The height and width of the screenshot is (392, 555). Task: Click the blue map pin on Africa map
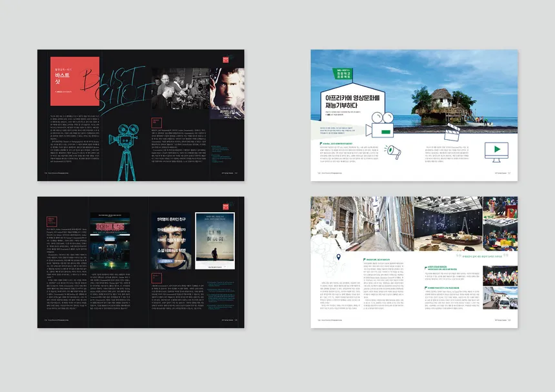coord(338,257)
